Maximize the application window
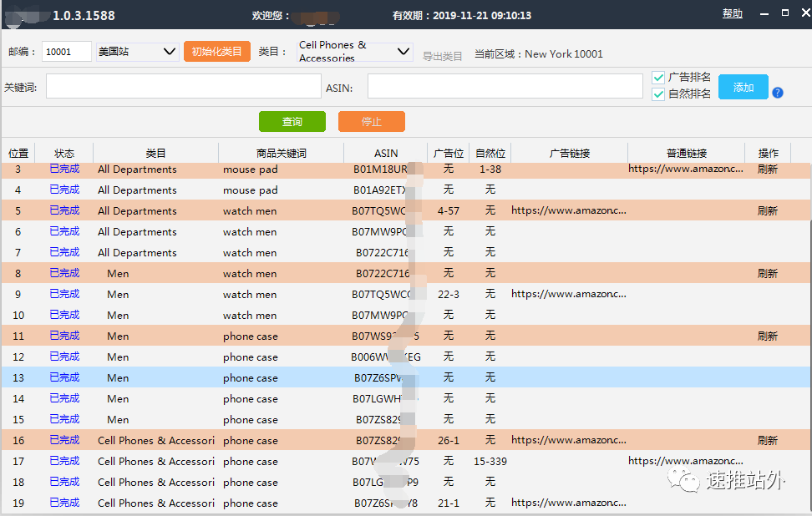The image size is (812, 516). [x=784, y=13]
